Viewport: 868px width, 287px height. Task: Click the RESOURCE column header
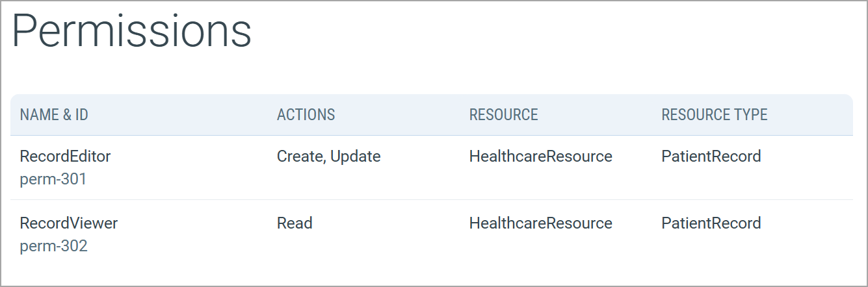[x=503, y=115]
